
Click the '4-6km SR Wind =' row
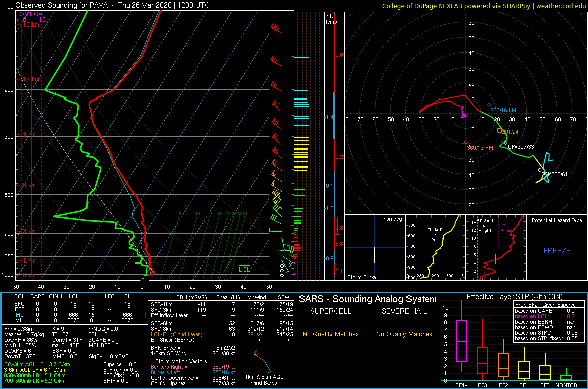[193, 353]
